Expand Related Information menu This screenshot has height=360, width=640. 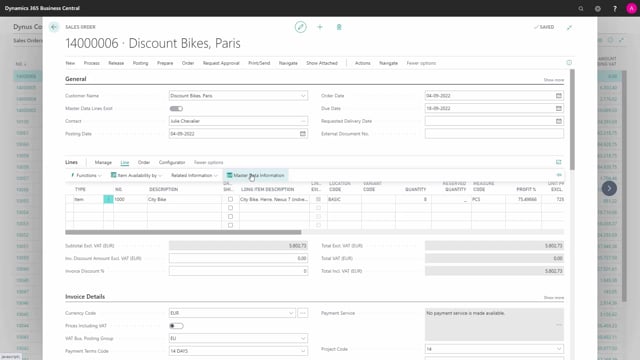point(194,175)
